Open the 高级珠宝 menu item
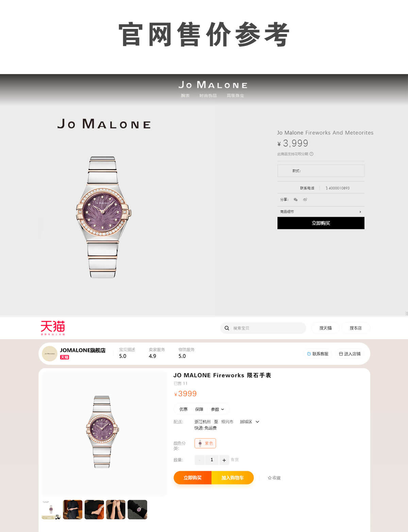This screenshot has width=408, height=532. (x=235, y=95)
